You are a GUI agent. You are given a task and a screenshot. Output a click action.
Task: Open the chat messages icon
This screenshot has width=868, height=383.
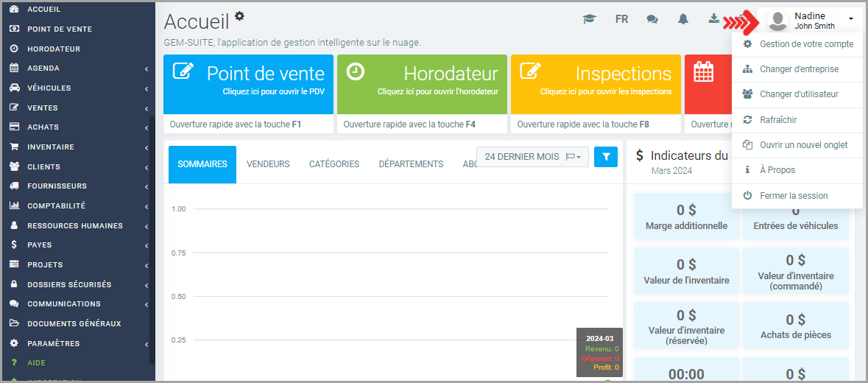click(x=652, y=19)
